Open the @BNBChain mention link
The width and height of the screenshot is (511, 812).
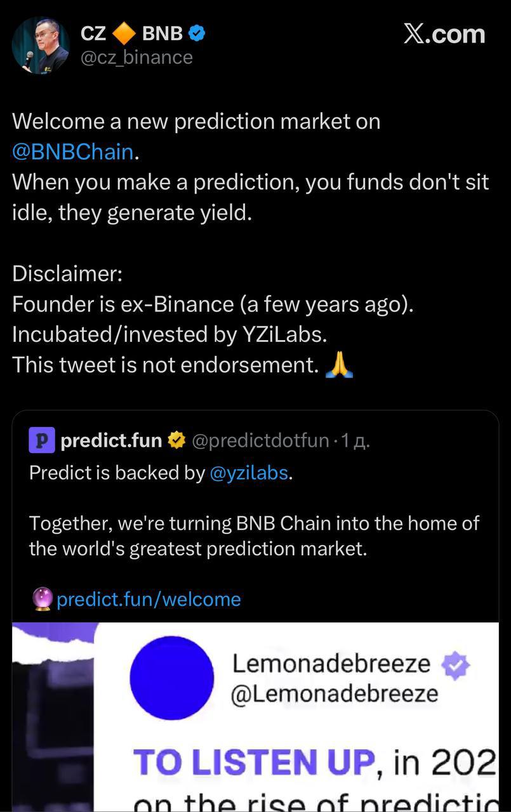point(72,152)
